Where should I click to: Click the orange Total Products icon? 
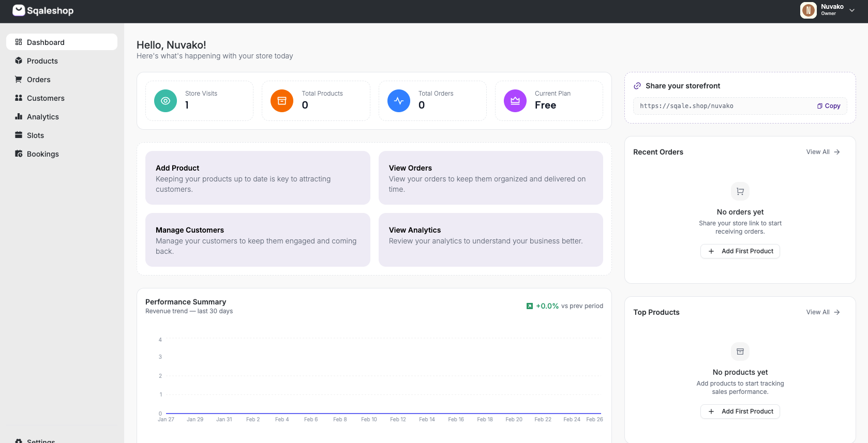(x=282, y=101)
